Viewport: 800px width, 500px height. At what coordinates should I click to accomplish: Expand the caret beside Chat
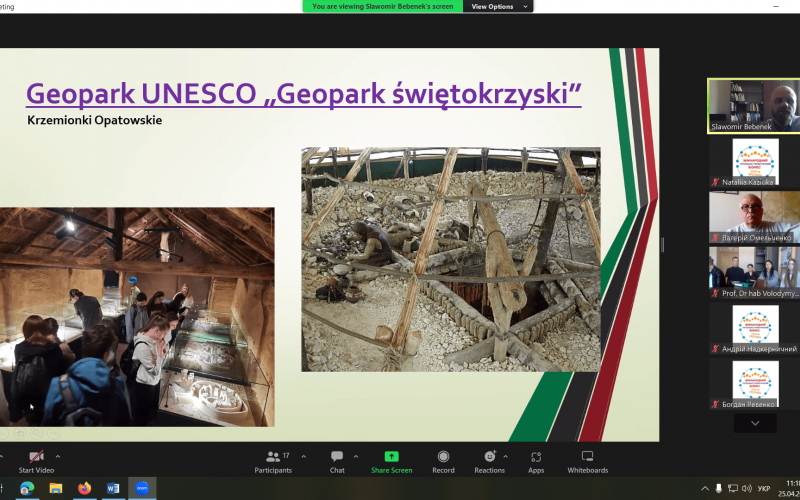tap(356, 457)
